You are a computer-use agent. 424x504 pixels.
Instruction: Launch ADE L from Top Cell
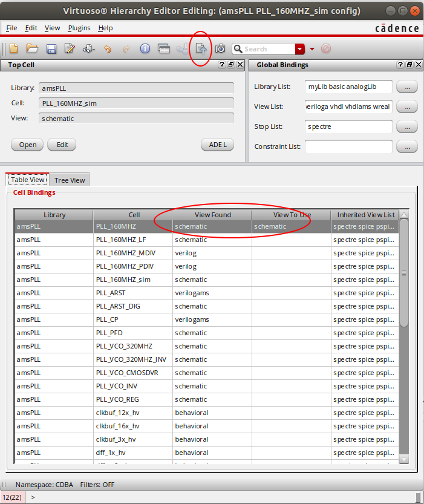(218, 145)
